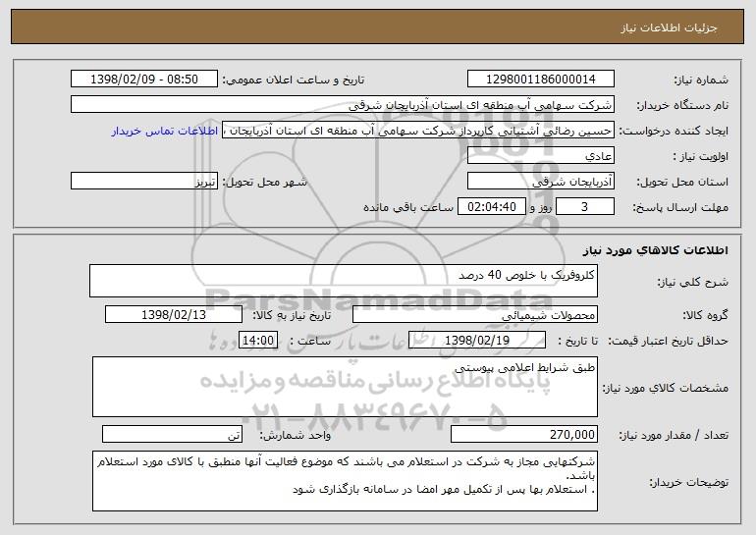The width and height of the screenshot is (756, 535).
Task: Click the label تعداد / مقدار مورد نیاز
Action: (674, 435)
